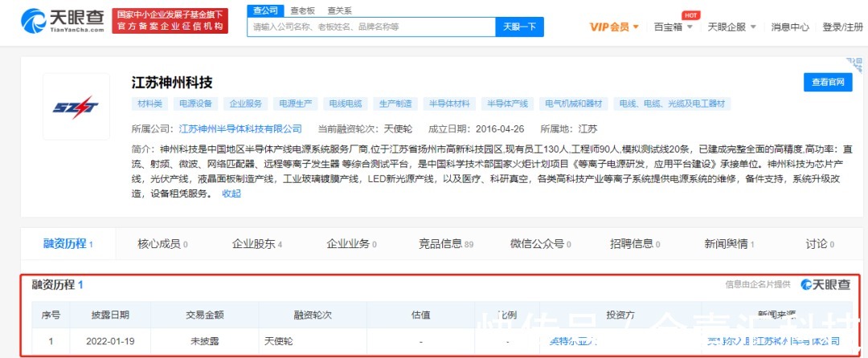Select the 半导体产线 tag
The height and width of the screenshot is (358, 868).
pos(507,104)
